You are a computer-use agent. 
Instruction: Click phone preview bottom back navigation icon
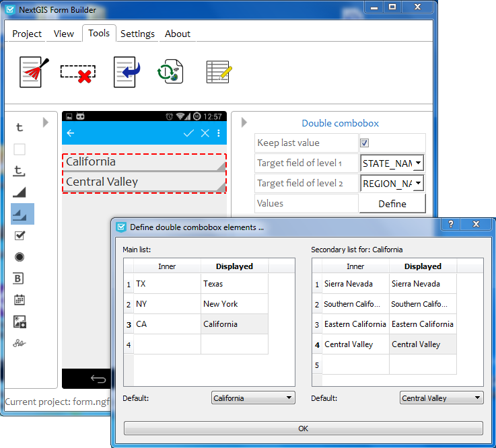pyautogui.click(x=98, y=379)
